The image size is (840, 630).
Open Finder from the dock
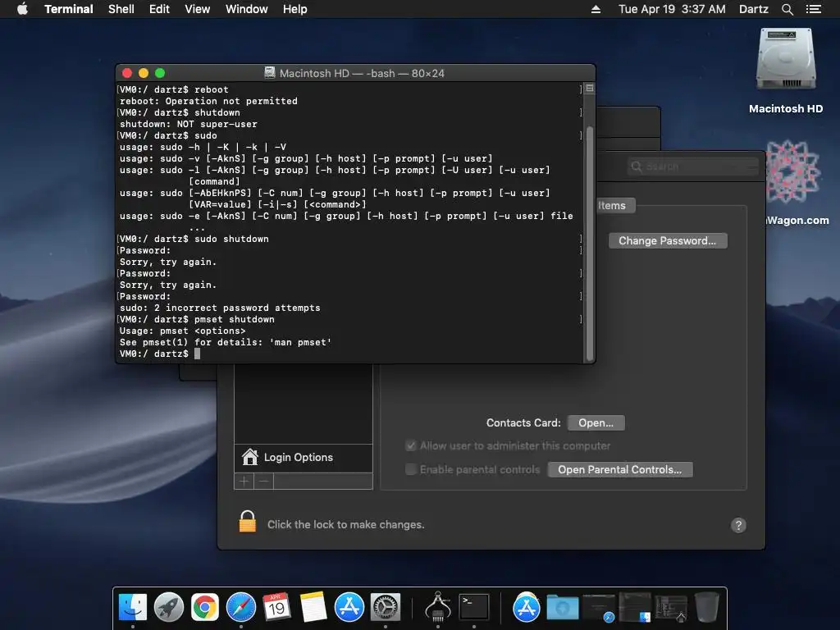pos(132,608)
